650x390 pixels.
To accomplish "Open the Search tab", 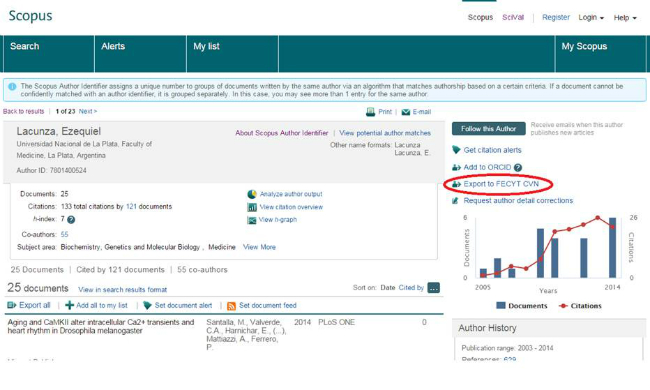I will pyautogui.click(x=49, y=54).
